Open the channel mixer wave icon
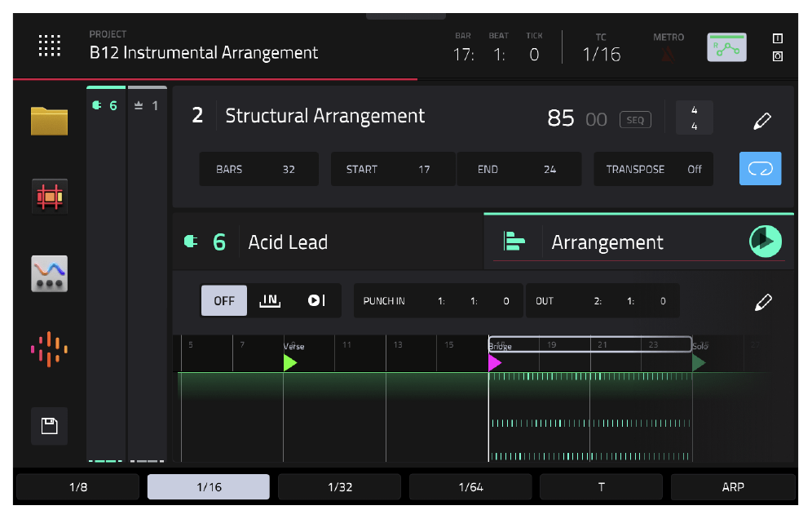The image size is (812, 519). pyautogui.click(x=49, y=273)
